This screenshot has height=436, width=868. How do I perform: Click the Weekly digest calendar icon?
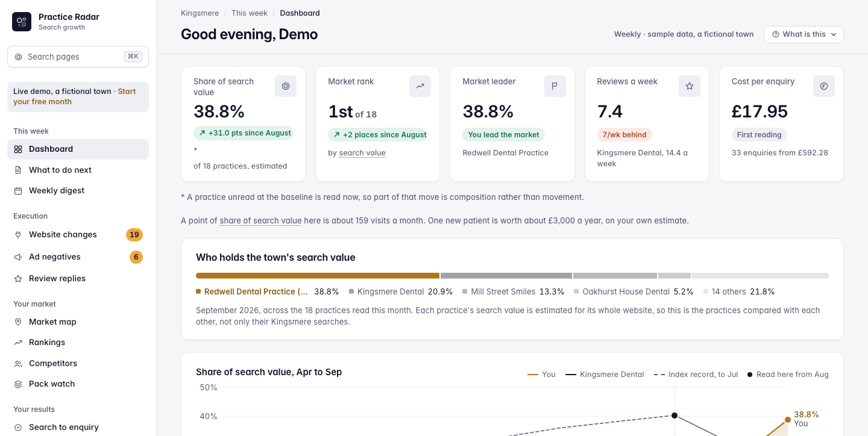(x=18, y=191)
